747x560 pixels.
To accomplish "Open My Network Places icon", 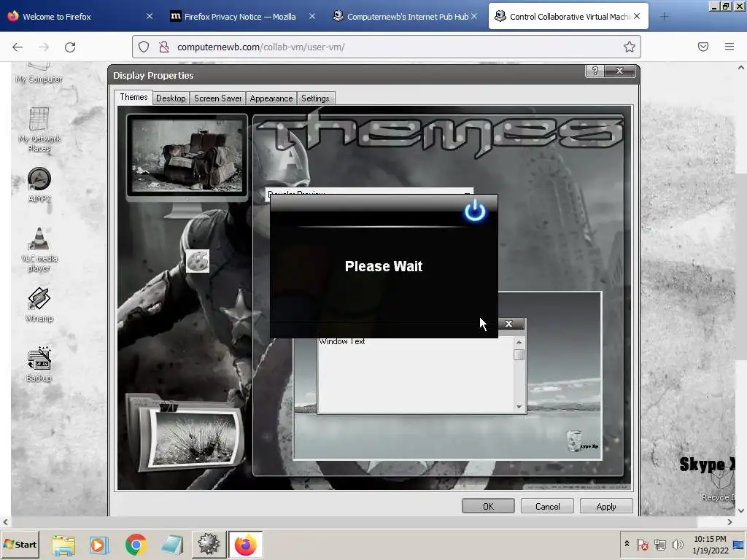I will coord(39,129).
